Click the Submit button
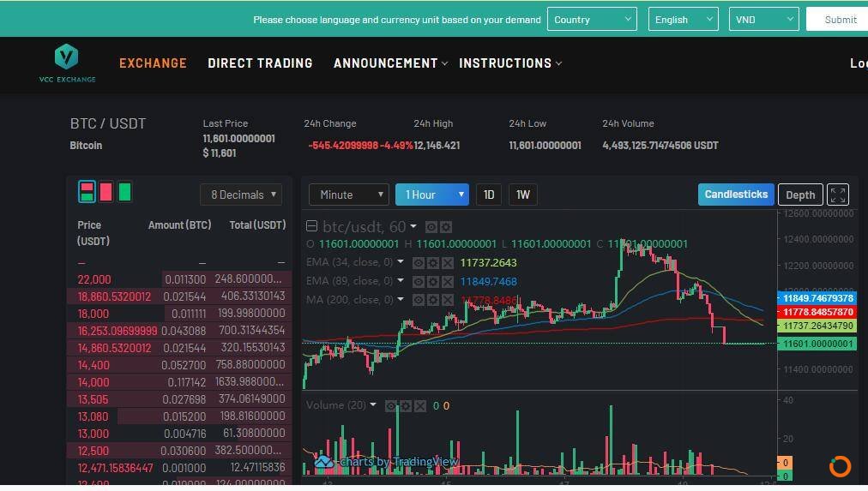The width and height of the screenshot is (868, 491). click(837, 20)
